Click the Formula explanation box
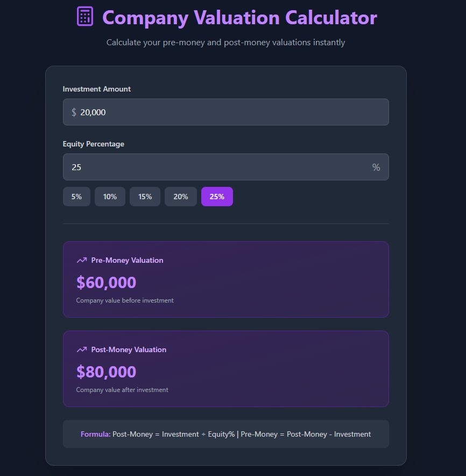Viewport: 466px width, 476px height. click(x=226, y=434)
